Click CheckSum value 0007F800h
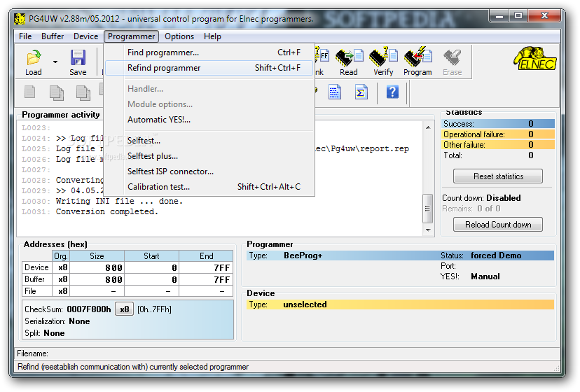580x392 pixels. pos(89,309)
